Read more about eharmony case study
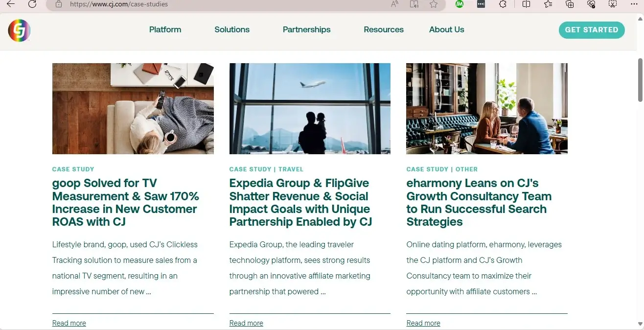The image size is (644, 330). 423,323
